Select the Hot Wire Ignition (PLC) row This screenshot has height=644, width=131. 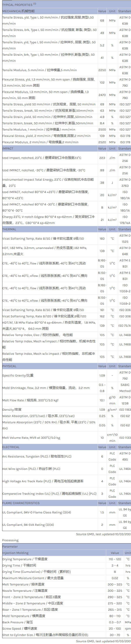[x=31, y=469]
